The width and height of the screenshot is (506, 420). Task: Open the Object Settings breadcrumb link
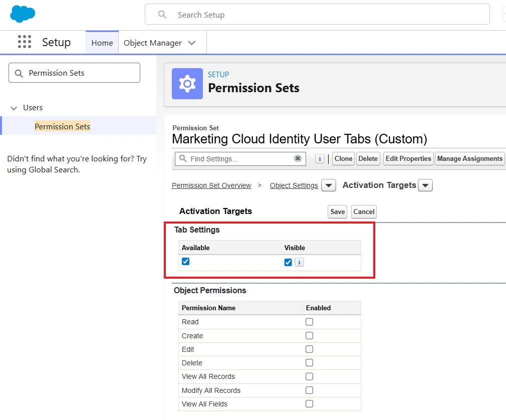point(294,185)
